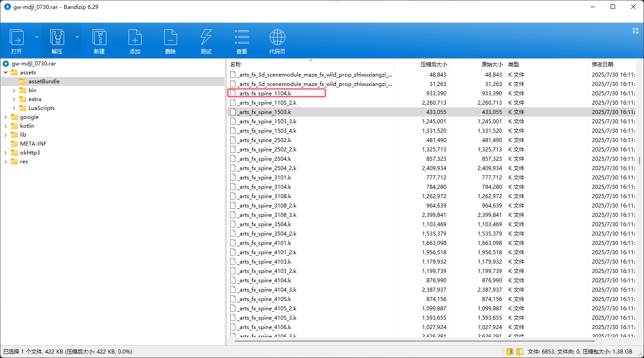Select file _arts_fx_spine_4103.k
This screenshot has height=358, width=644.
point(264,262)
